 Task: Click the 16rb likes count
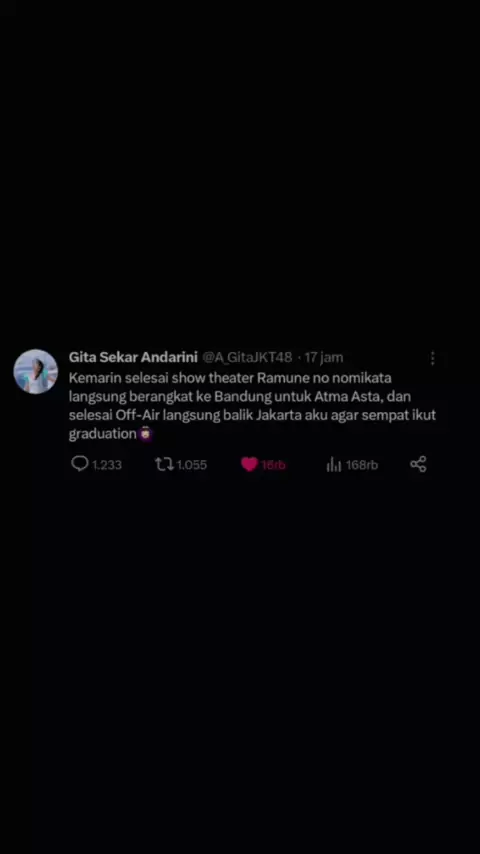pyautogui.click(x=273, y=465)
